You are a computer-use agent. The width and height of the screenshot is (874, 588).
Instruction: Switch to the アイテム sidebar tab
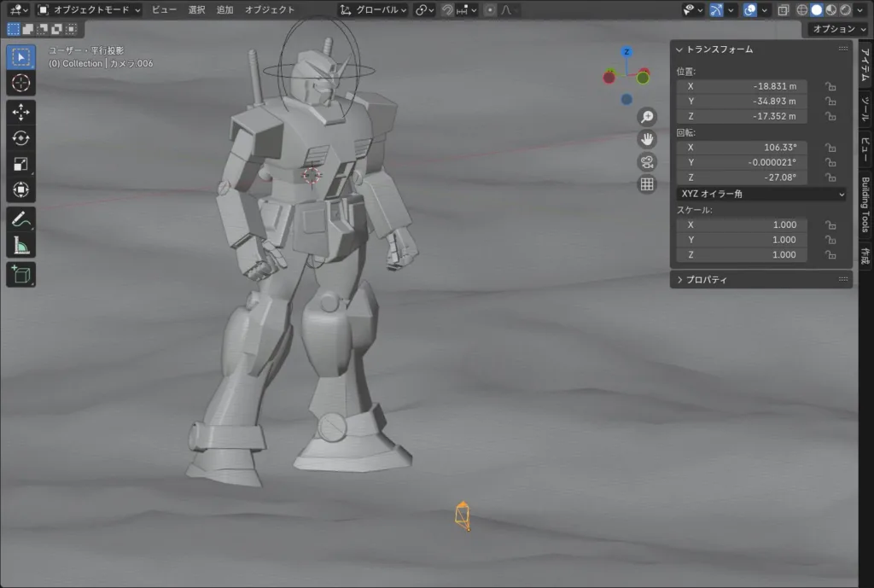coord(865,65)
